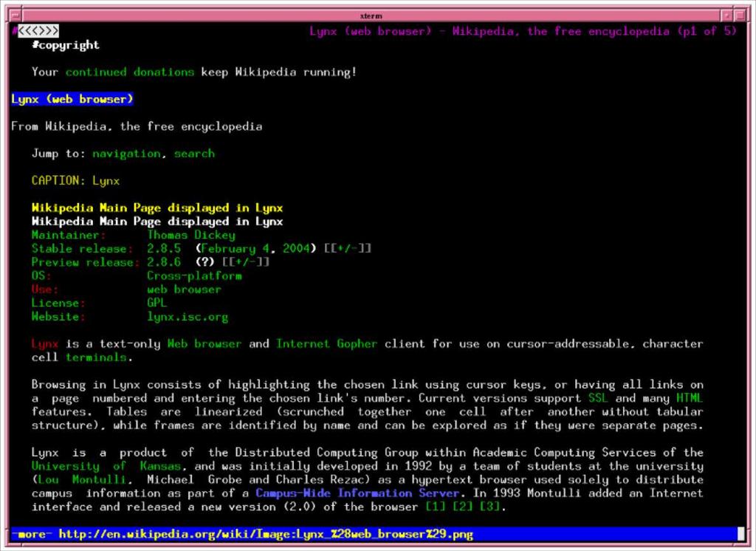Select the yellow 'Wikipedia Main Page displayed in Lynx' link

[157, 208]
